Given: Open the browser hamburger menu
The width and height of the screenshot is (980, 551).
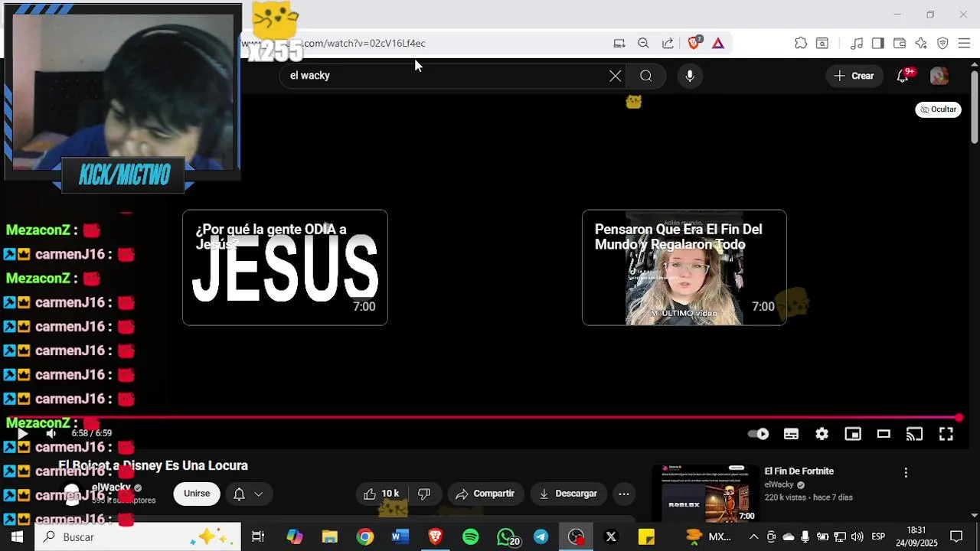Looking at the screenshot, I should coord(964,43).
